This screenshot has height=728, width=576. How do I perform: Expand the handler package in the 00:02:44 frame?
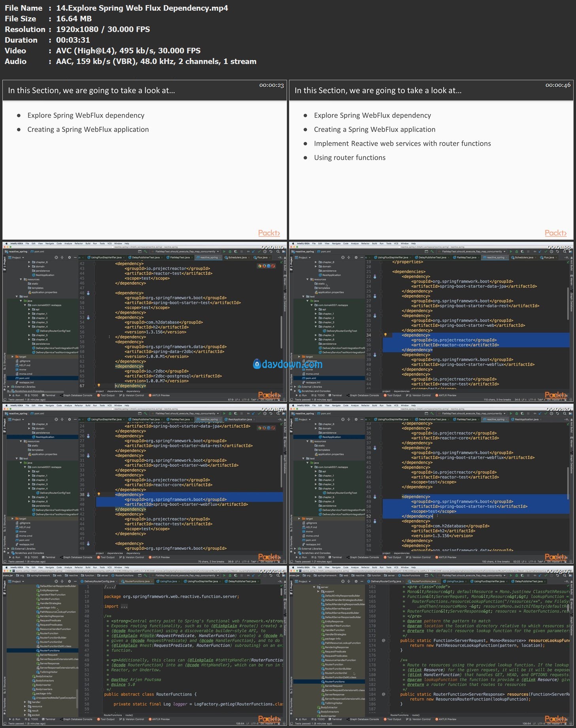click(25, 702)
